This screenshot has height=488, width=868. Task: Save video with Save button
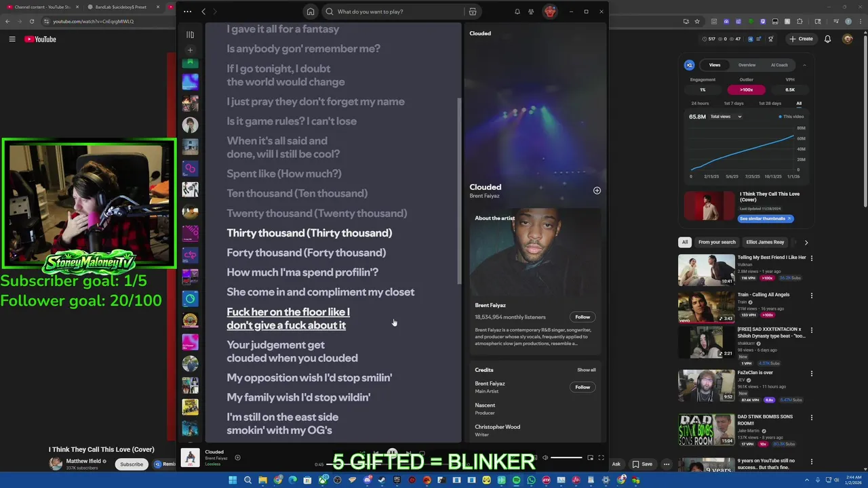[642, 464]
